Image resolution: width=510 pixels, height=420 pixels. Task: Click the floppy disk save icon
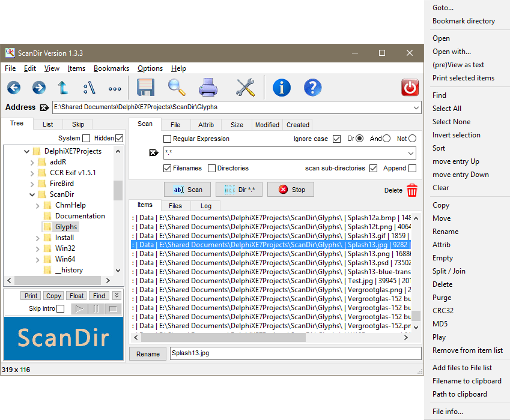147,88
